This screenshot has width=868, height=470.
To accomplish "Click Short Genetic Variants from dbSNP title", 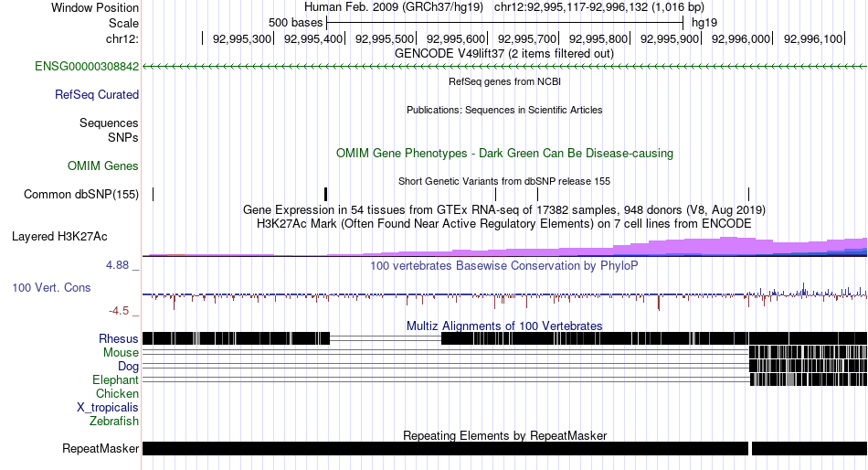I will click(504, 181).
